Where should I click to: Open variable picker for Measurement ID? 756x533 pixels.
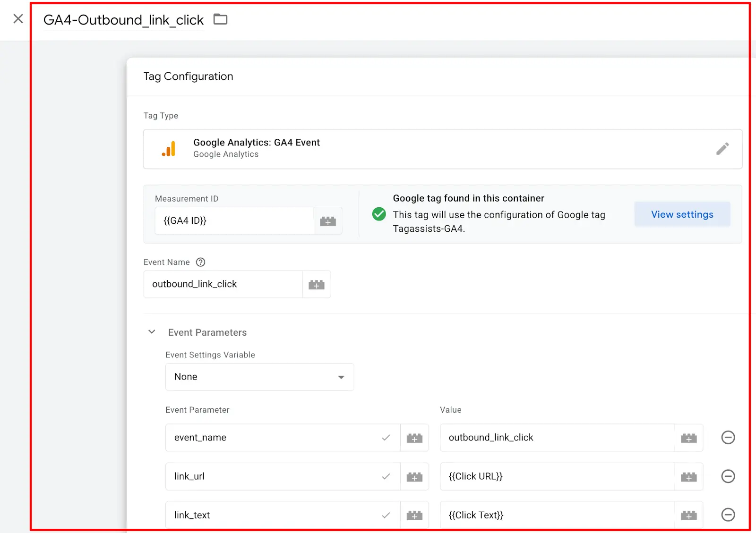[x=328, y=220]
